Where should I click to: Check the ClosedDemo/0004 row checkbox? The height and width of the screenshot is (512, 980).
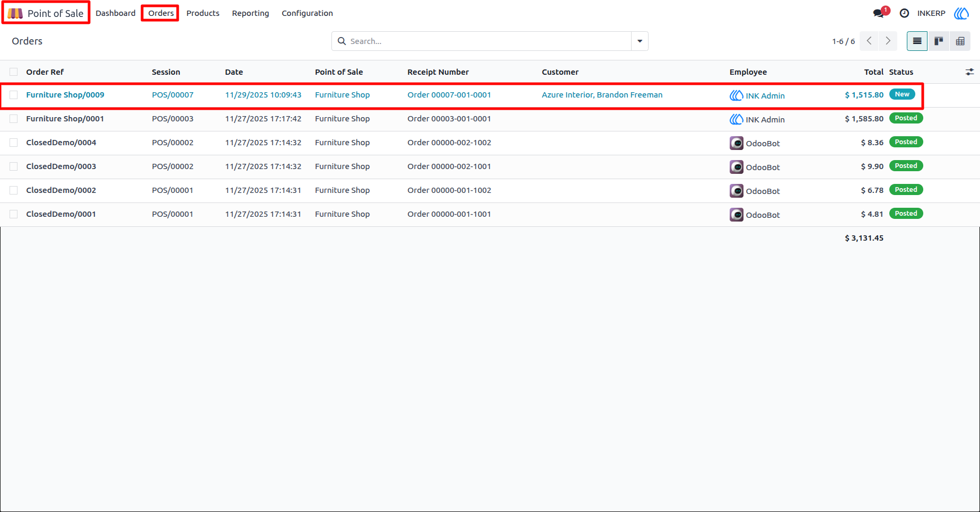click(14, 143)
